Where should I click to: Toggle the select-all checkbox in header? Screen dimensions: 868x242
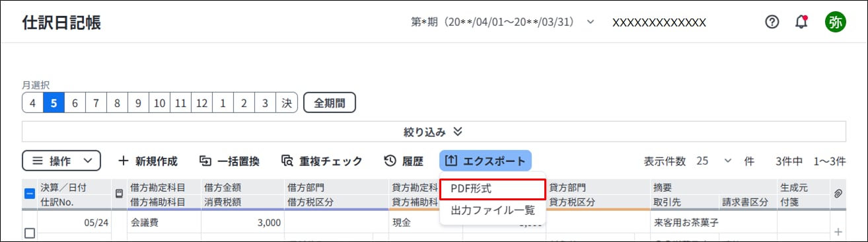[29, 194]
